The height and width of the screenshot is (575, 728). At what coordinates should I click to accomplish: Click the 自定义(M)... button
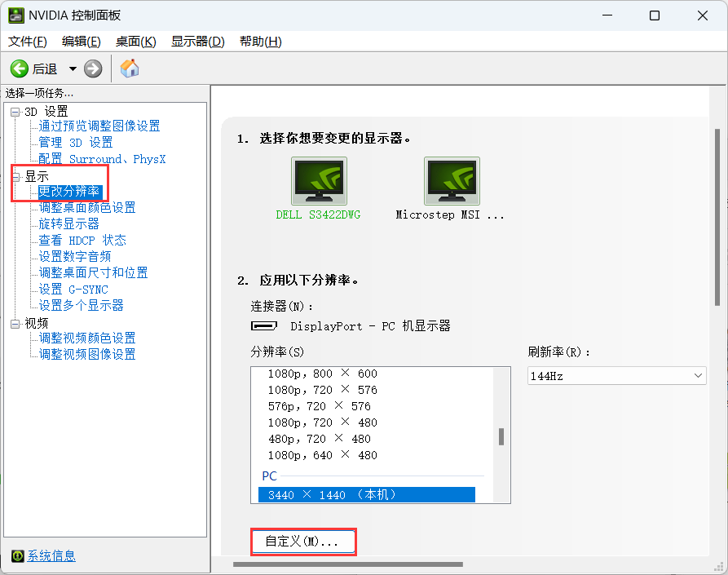(x=303, y=542)
